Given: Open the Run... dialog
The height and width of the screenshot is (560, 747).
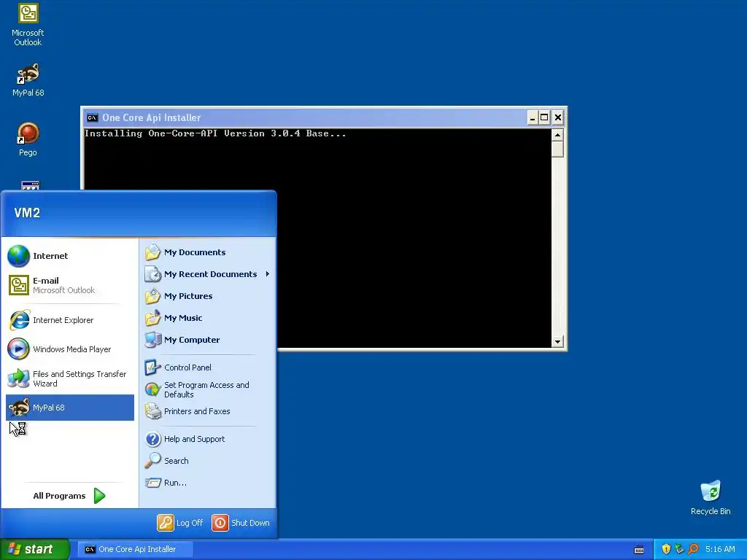Looking at the screenshot, I should [x=207, y=483].
